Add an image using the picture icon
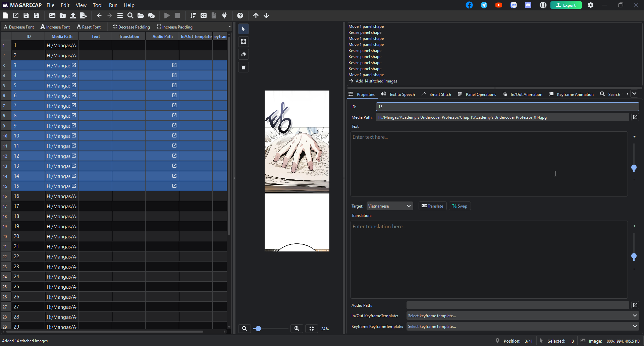The height and width of the screenshot is (346, 644). [x=52, y=15]
